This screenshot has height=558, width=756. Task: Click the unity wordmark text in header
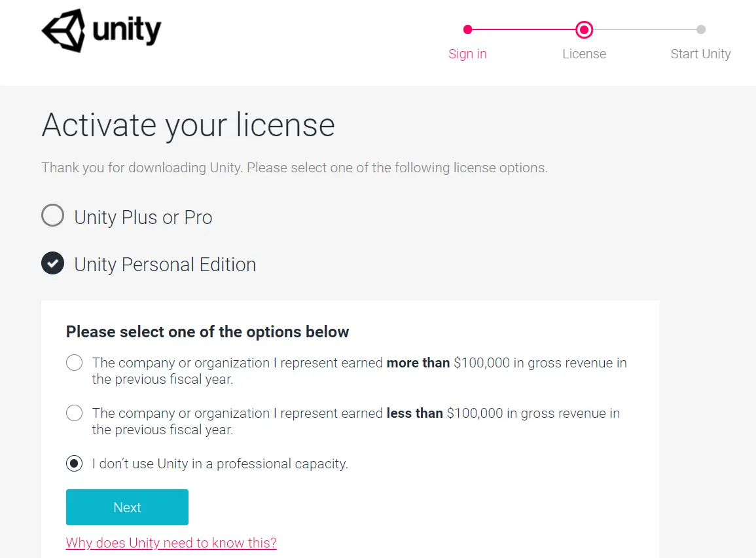[x=127, y=30]
